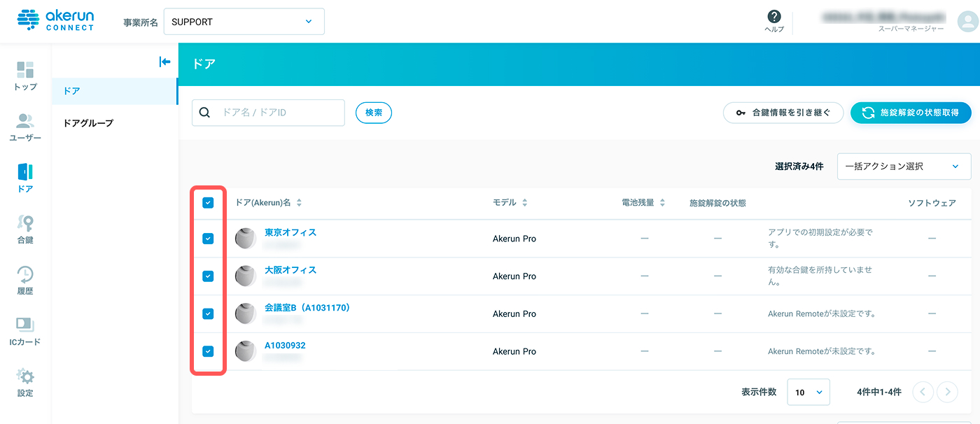Uncheck the 東京オフィス row checkbox

(208, 239)
